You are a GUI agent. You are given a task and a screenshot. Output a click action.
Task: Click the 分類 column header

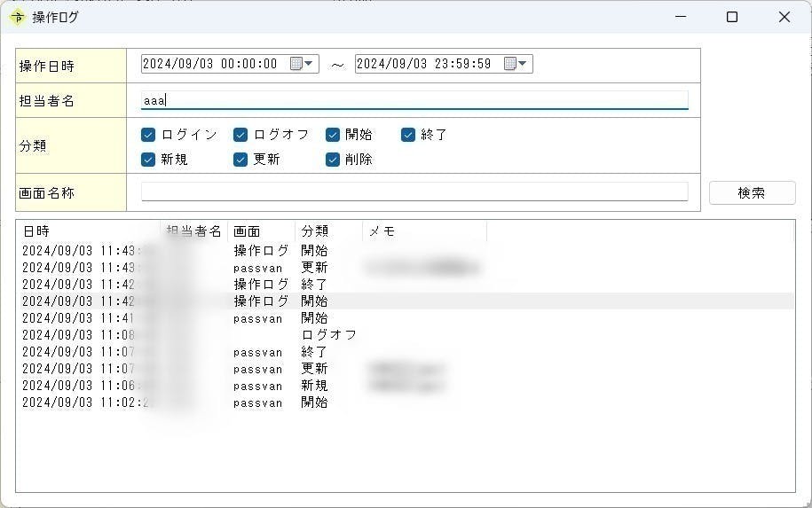pos(328,231)
